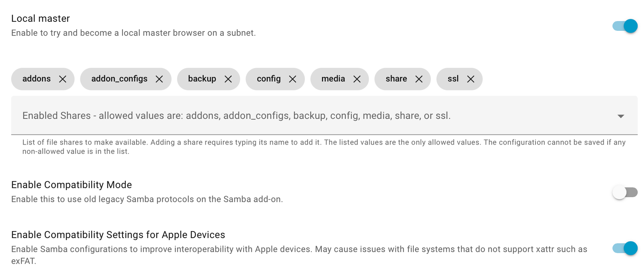Select the addon_configs chip label
This screenshot has width=644, height=279.
point(119,79)
